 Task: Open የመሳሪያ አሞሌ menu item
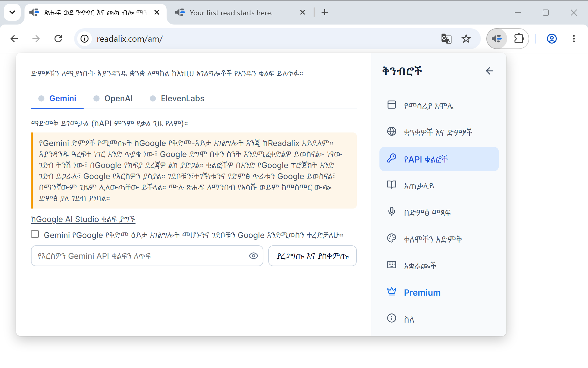(x=439, y=105)
